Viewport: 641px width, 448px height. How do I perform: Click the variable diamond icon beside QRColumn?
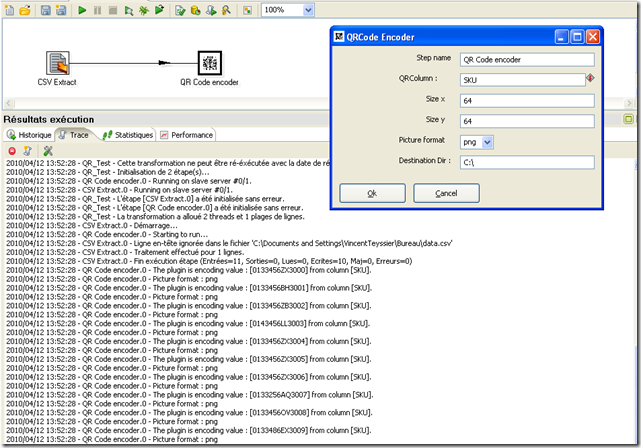590,78
